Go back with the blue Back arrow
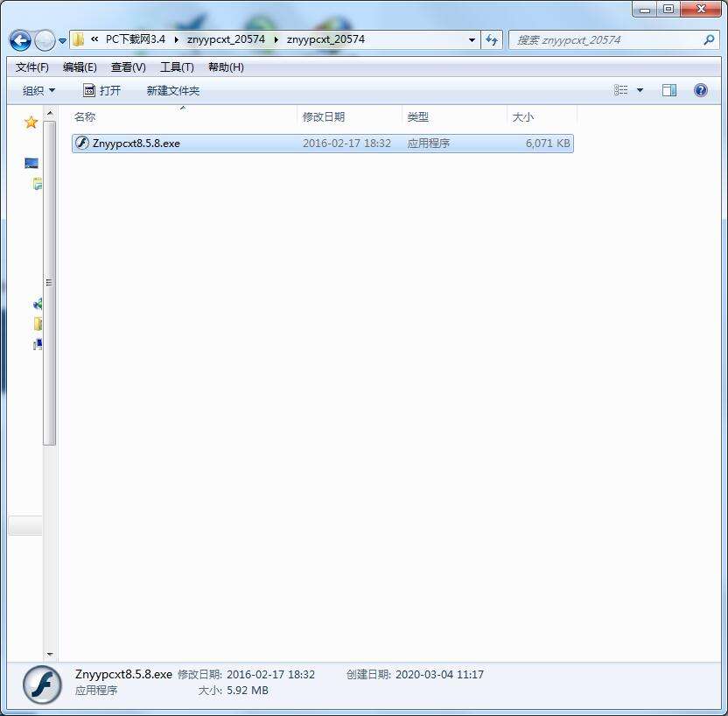 pyautogui.click(x=20, y=41)
